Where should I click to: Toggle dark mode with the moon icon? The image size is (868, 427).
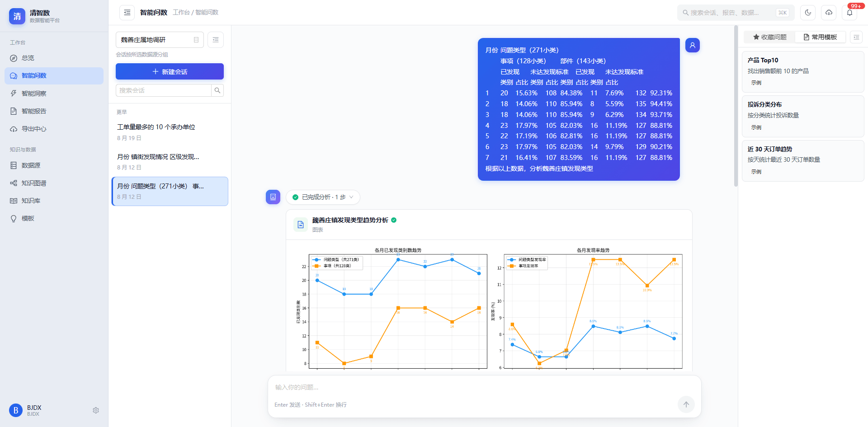point(808,13)
